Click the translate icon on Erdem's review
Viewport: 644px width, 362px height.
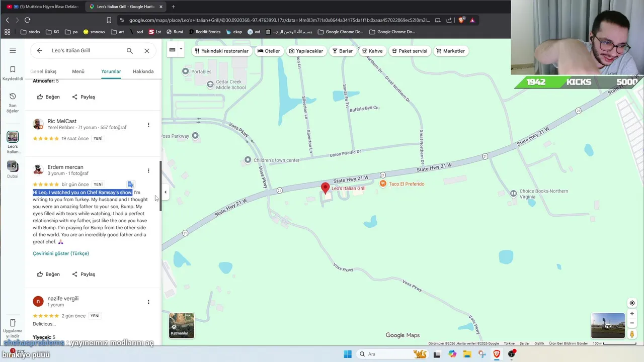pyautogui.click(x=130, y=185)
